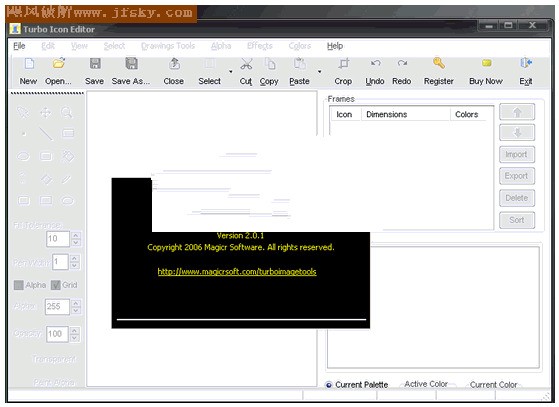This screenshot has width=559, height=407.
Task: Select the paint bucket fill tool
Action: [68, 156]
